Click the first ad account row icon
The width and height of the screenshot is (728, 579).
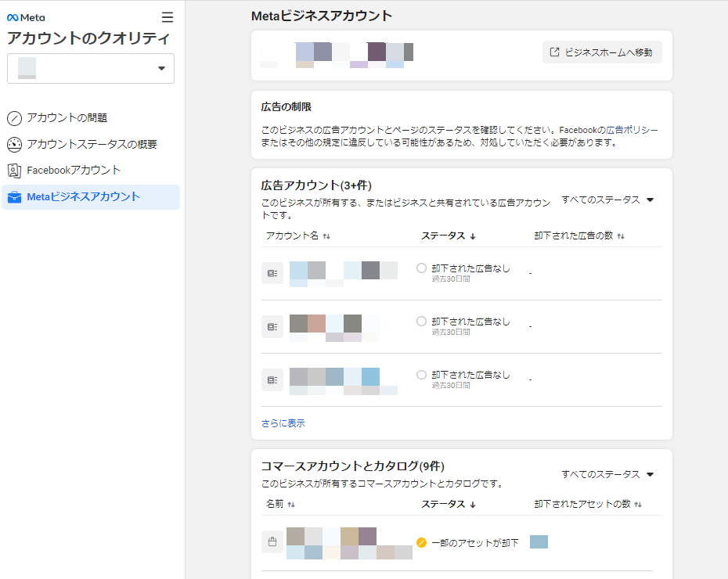point(272,273)
